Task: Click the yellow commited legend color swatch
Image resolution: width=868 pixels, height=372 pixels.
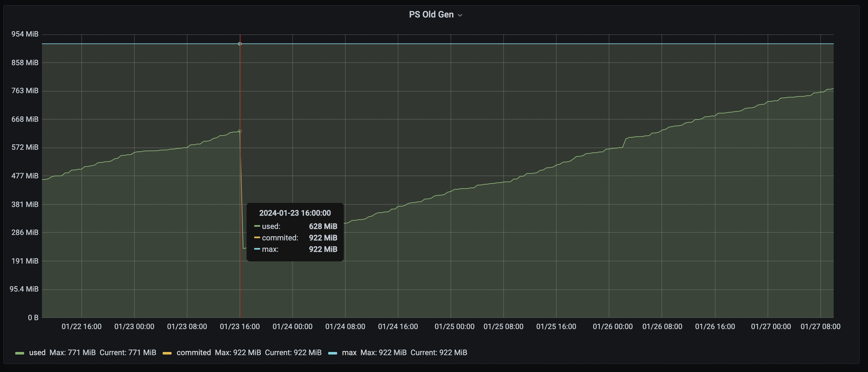Action: (x=167, y=353)
